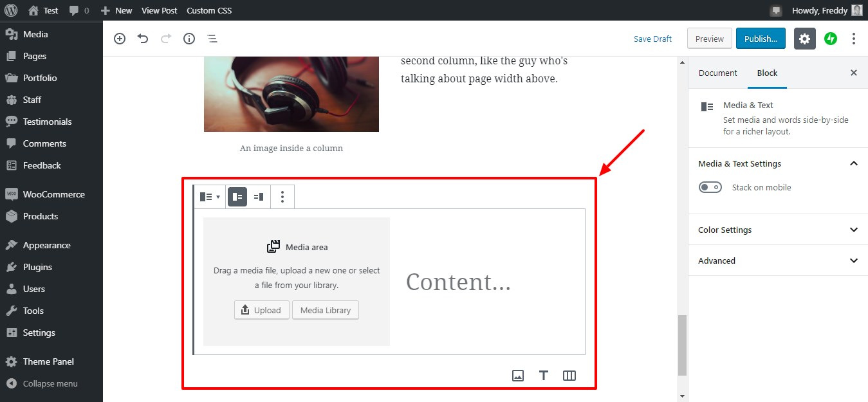Viewport: 868px width, 402px height.
Task: Click the Publish... button
Action: point(761,39)
